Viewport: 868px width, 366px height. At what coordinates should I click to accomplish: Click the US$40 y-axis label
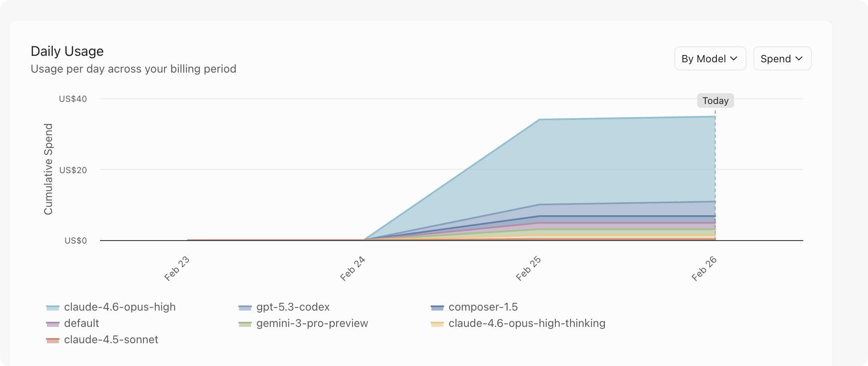[73, 99]
